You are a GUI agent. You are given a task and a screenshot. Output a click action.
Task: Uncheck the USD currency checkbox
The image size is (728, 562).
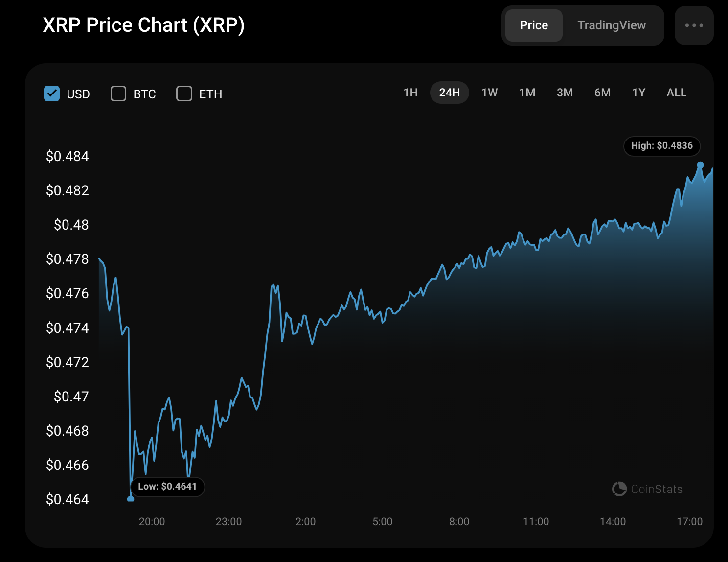point(52,94)
